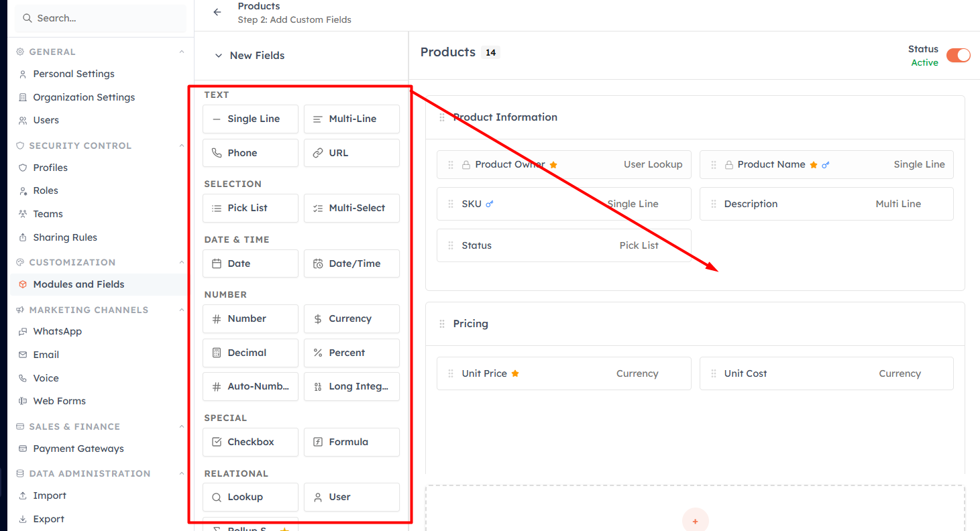
Task: Select the Multi-Line field type
Action: click(x=351, y=119)
